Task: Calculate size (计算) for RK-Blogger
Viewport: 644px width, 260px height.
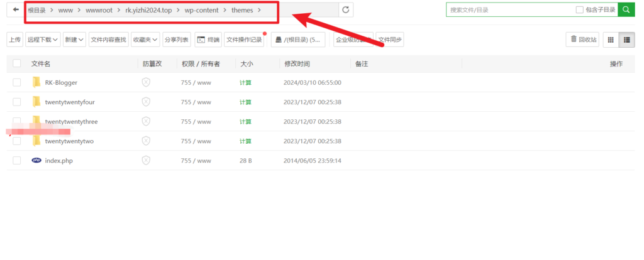Action: click(246, 82)
